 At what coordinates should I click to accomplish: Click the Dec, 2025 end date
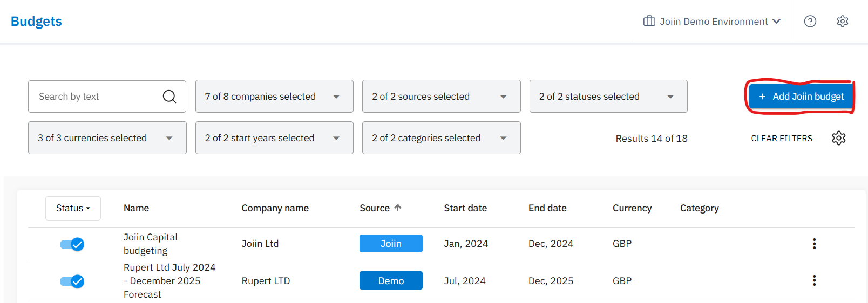click(551, 281)
